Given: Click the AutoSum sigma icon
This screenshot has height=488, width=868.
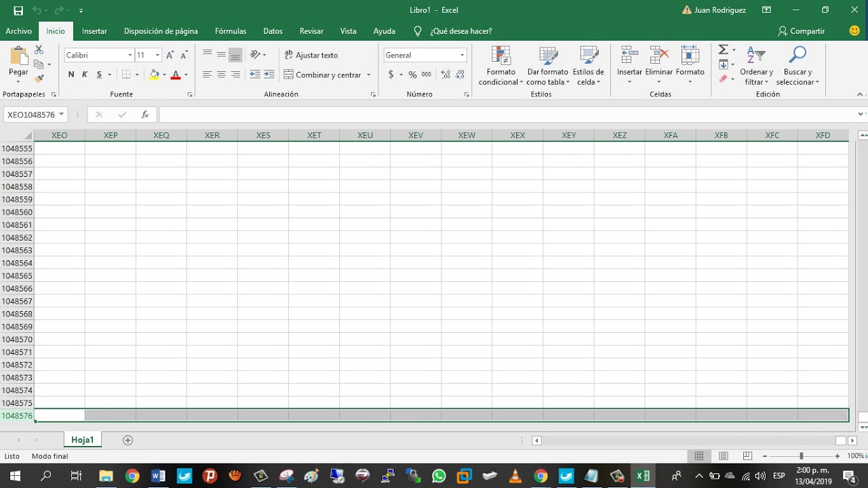Looking at the screenshot, I should (x=723, y=50).
